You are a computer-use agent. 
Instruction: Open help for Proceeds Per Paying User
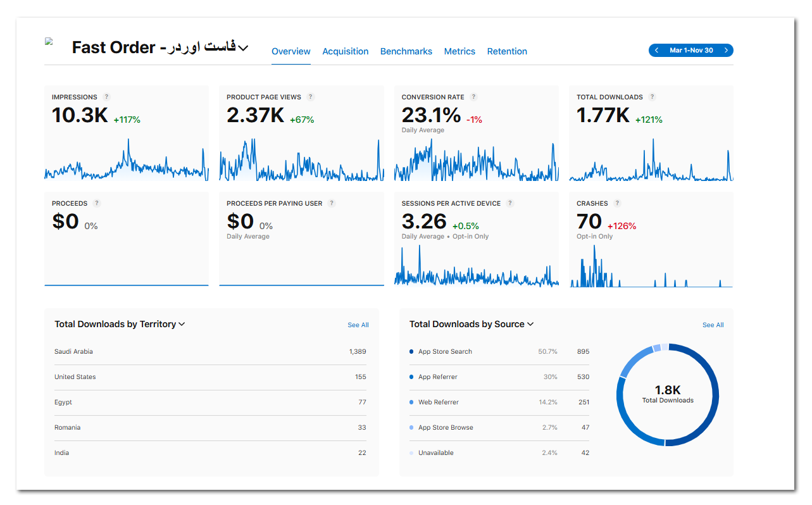332,203
